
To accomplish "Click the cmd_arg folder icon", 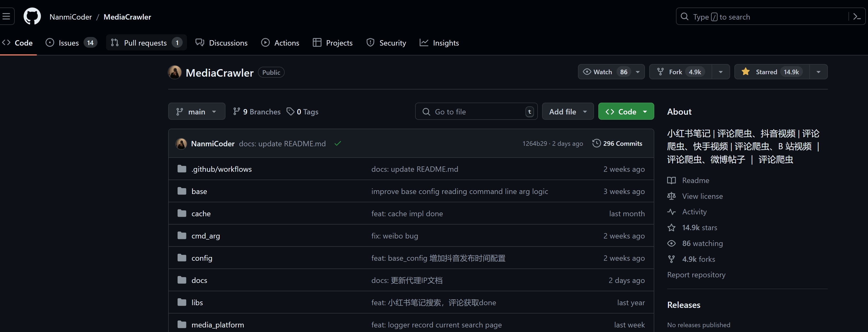I will 182,236.
